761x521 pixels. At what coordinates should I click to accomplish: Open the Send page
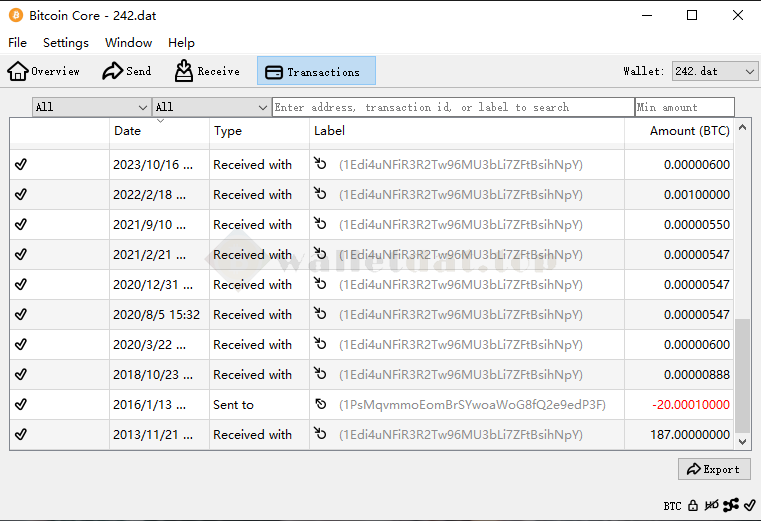(x=127, y=71)
